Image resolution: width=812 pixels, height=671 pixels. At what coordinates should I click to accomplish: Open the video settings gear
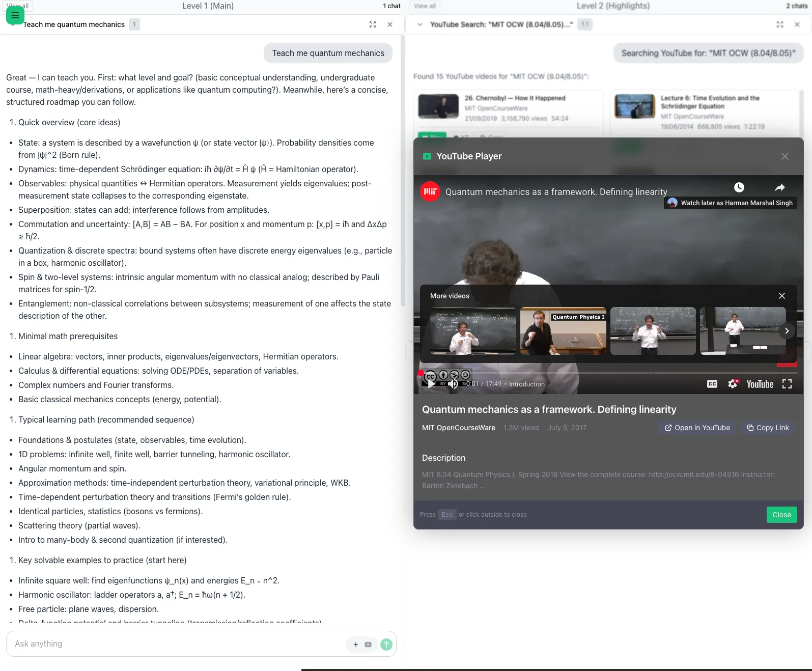click(733, 384)
